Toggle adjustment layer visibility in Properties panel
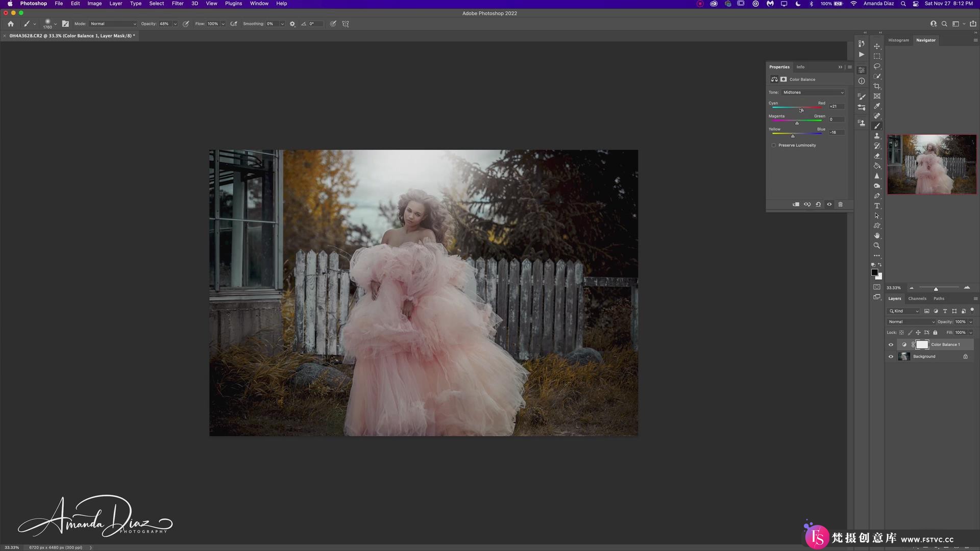Viewport: 980px width, 551px height. click(829, 204)
